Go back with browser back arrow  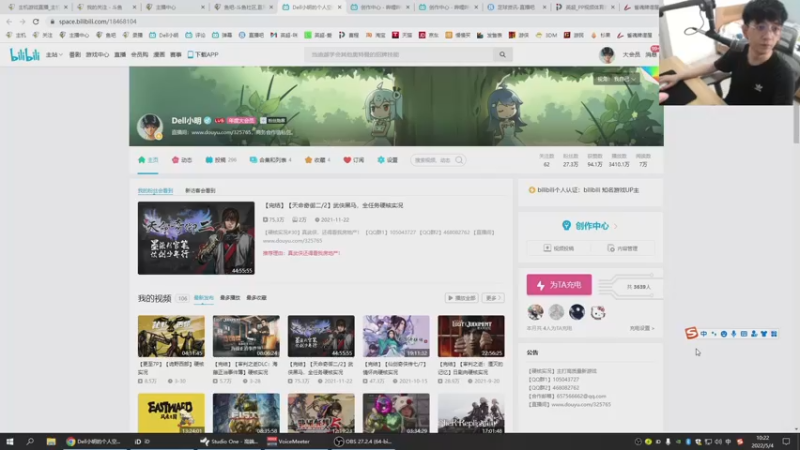(x=9, y=21)
